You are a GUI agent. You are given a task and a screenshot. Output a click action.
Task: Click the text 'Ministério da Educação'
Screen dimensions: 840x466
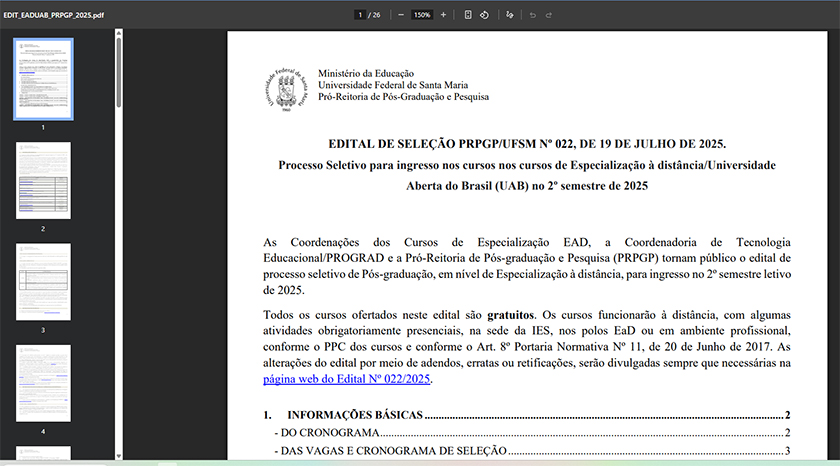pos(366,73)
